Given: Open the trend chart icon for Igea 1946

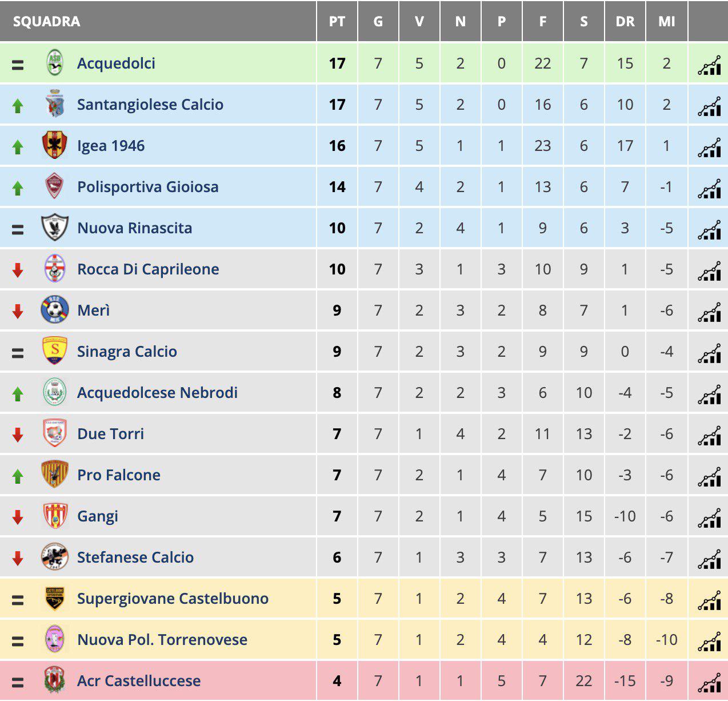Looking at the screenshot, I should coord(709,148).
